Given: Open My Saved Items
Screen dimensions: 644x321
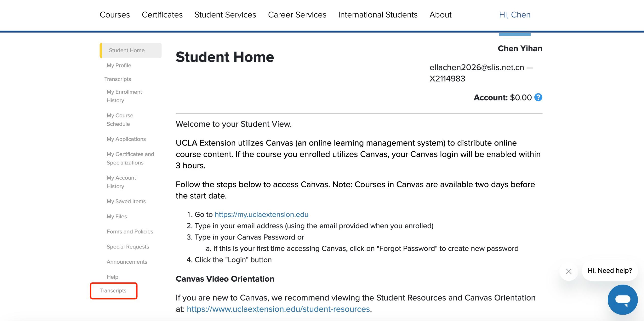Looking at the screenshot, I should [126, 201].
